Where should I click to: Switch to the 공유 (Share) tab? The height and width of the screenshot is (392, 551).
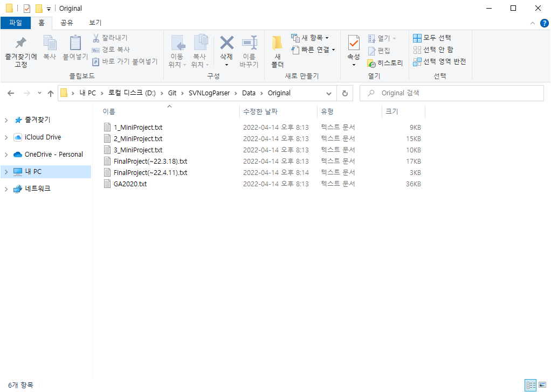pos(67,23)
